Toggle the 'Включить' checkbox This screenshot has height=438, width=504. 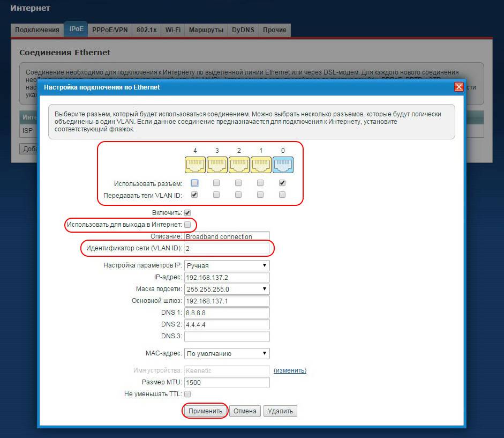[x=187, y=213]
